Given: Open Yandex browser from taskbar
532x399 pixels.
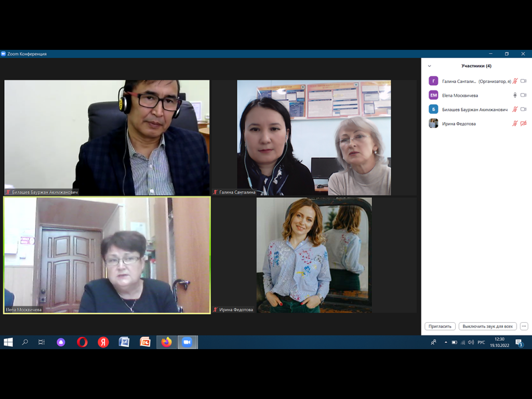Looking at the screenshot, I should [103, 342].
